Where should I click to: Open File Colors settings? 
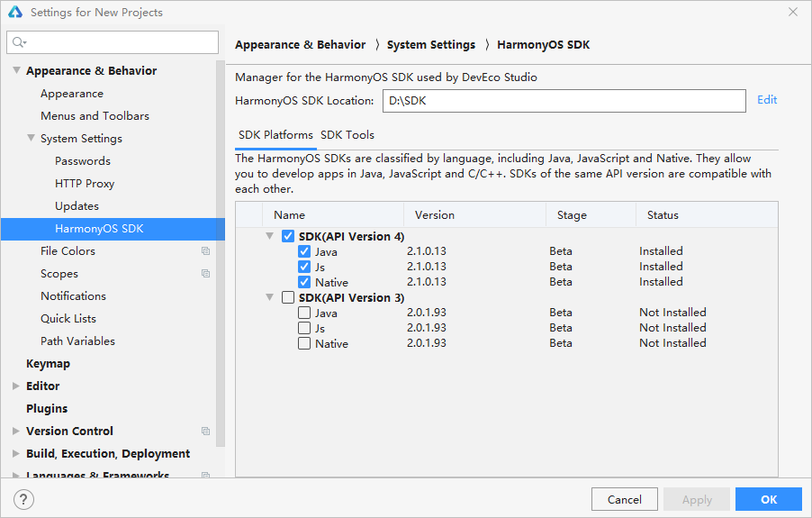(68, 251)
